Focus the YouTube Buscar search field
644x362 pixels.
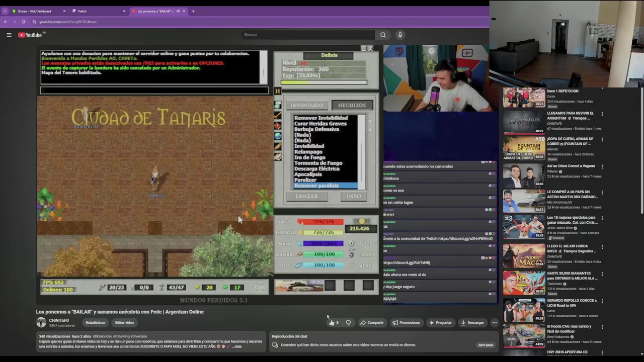coord(307,35)
